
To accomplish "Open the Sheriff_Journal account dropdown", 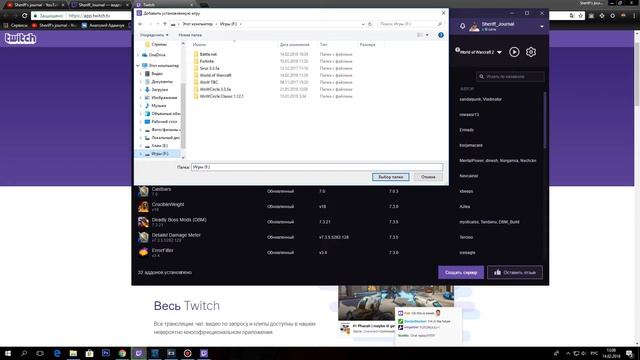I will click(x=542, y=27).
